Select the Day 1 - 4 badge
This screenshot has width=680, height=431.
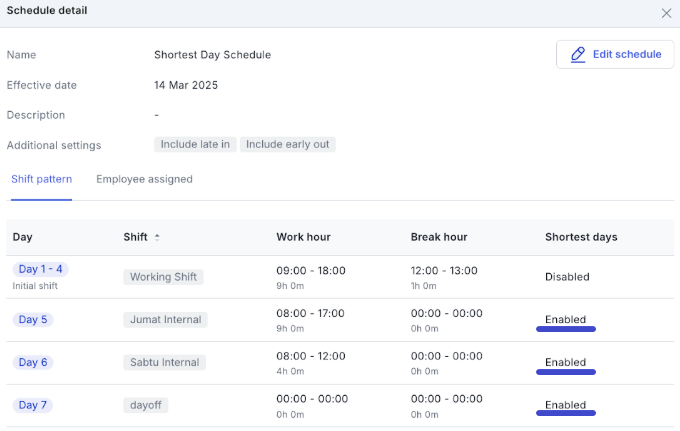tap(40, 269)
